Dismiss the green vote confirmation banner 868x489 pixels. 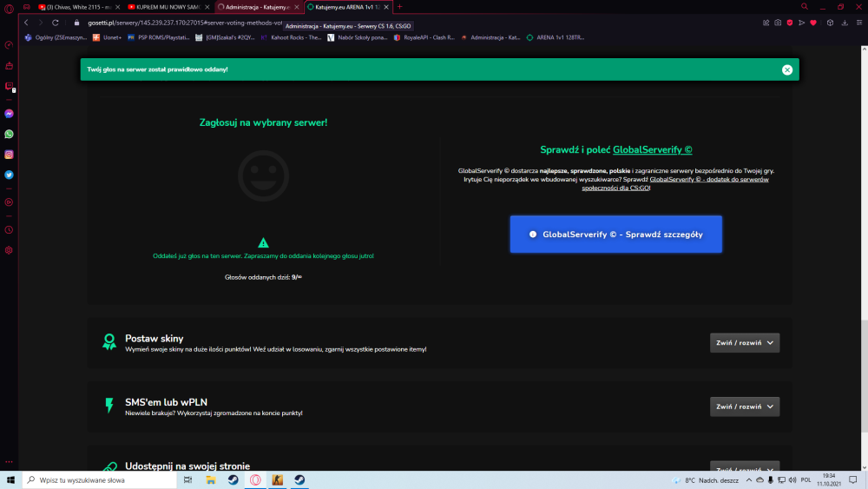point(787,69)
